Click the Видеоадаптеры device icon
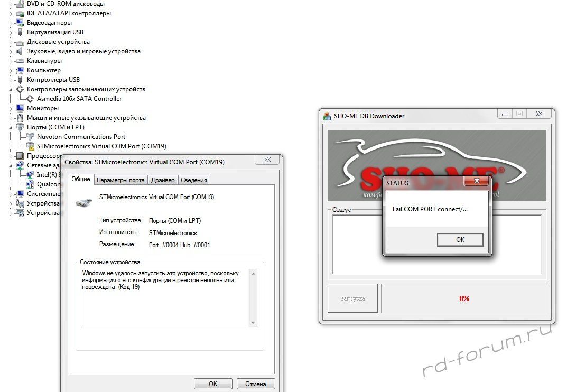The width and height of the screenshot is (567, 392). point(20,23)
